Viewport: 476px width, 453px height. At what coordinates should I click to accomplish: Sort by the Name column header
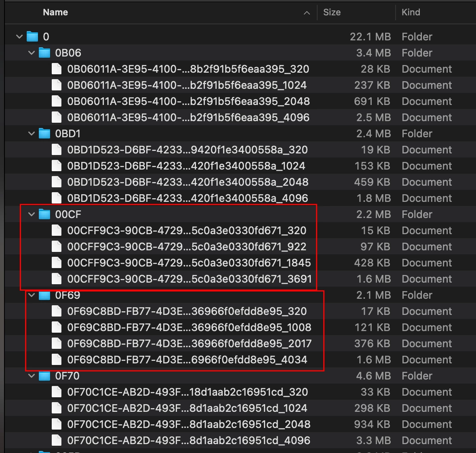[x=55, y=12]
